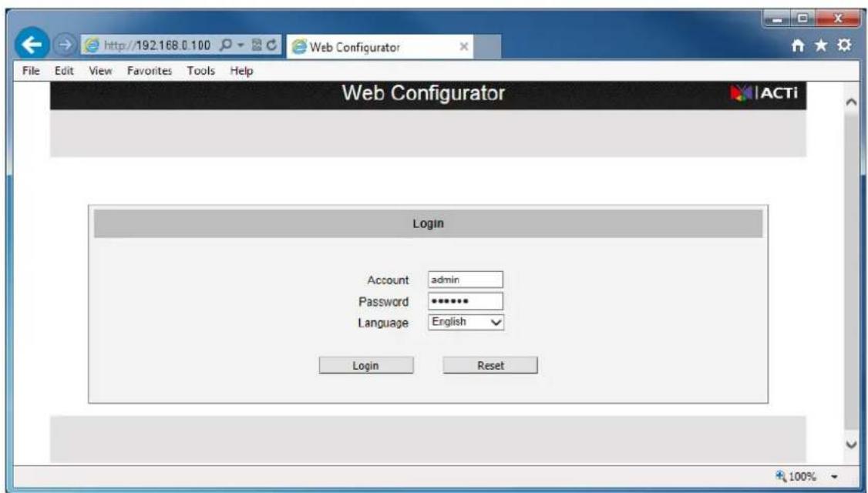Click the browser Forward arrow button

click(x=65, y=45)
